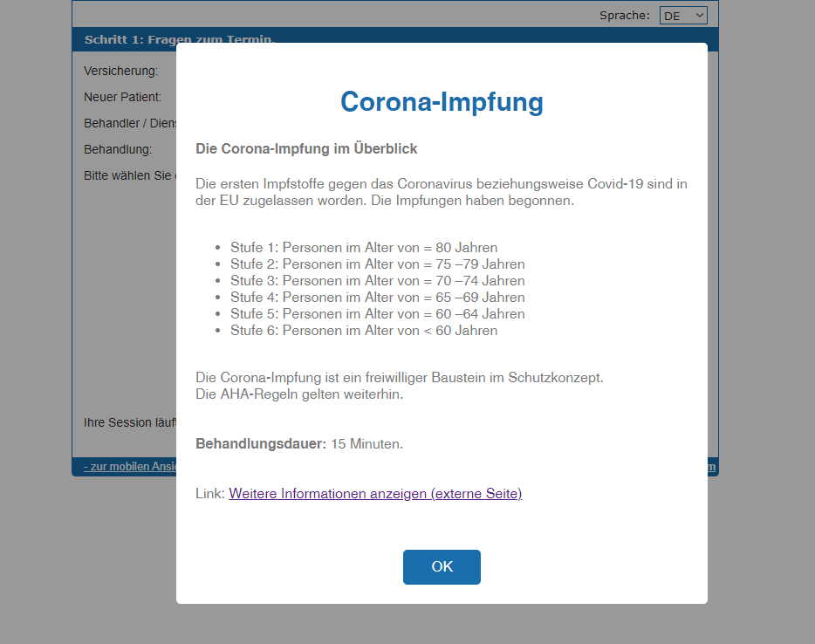Click the "Schritt 1: Fragen zum Termin" header
The image size is (815, 644).
tap(178, 39)
